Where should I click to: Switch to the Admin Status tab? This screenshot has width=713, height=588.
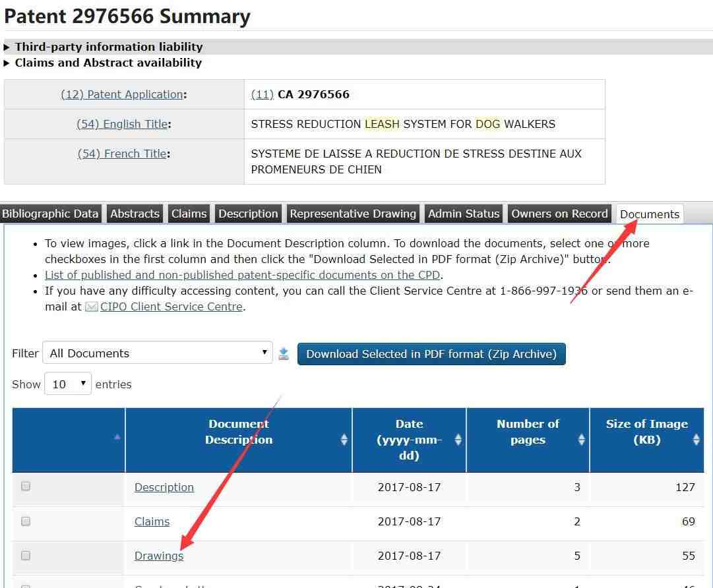click(464, 214)
